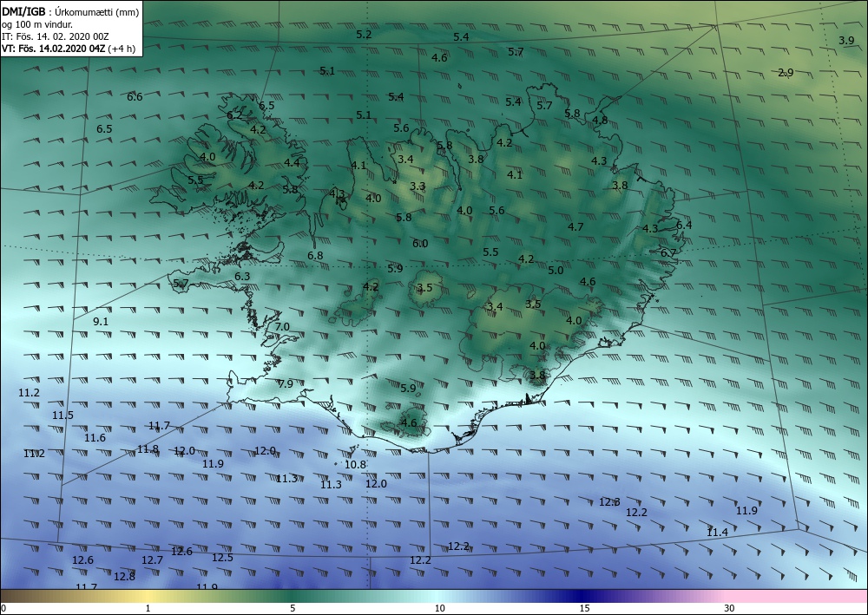This screenshot has height=615, width=868.
Task: Click the 2.9 value label
Action: tap(786, 73)
